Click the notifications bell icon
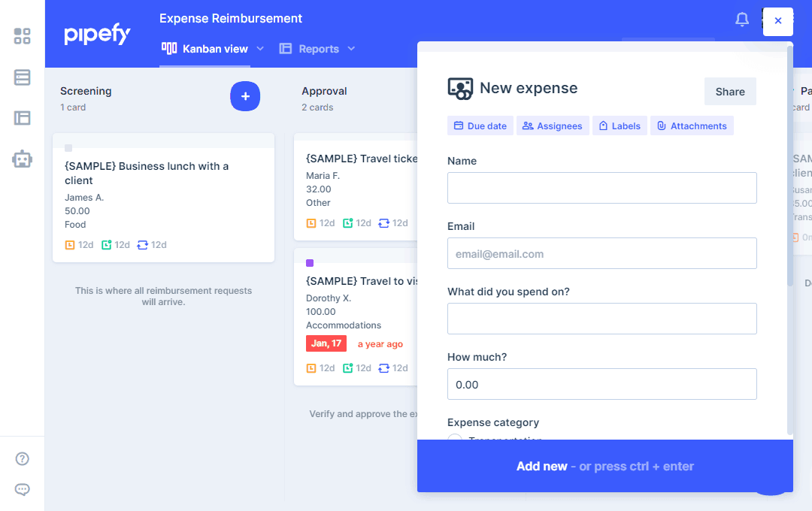 (x=742, y=20)
